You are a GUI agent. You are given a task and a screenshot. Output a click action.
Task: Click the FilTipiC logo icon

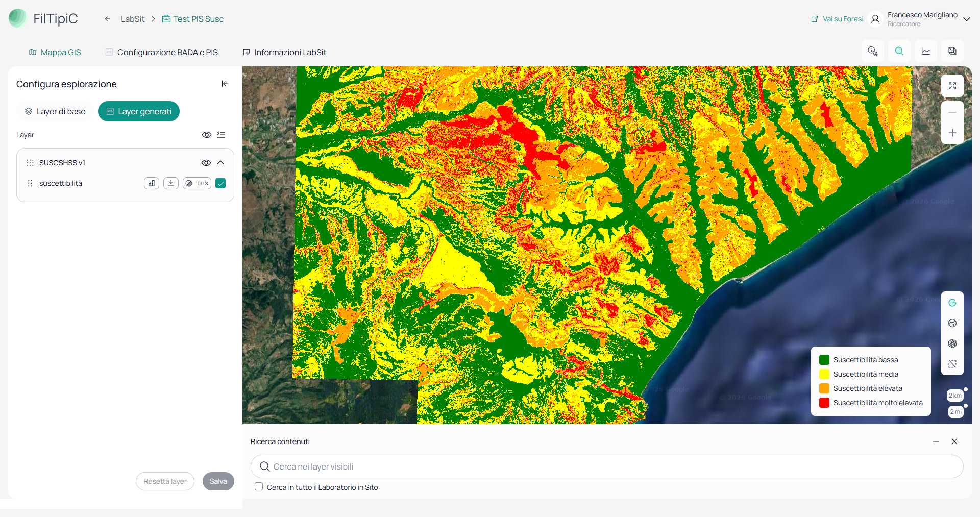18,18
